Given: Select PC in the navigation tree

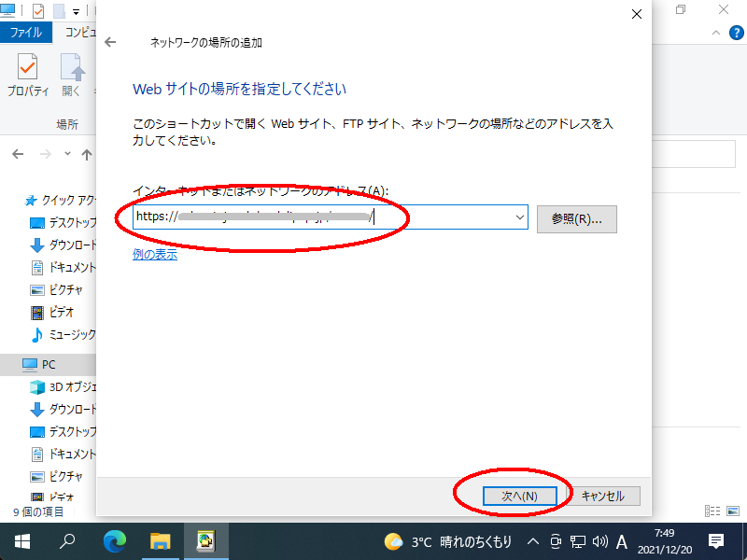Looking at the screenshot, I should click(49, 364).
